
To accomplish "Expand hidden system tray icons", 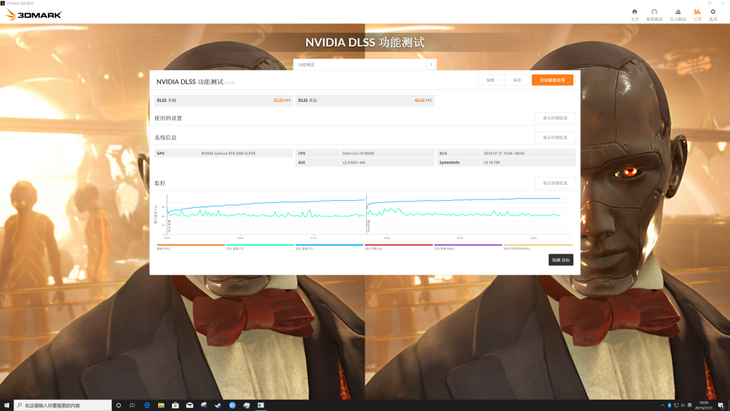I will 662,405.
